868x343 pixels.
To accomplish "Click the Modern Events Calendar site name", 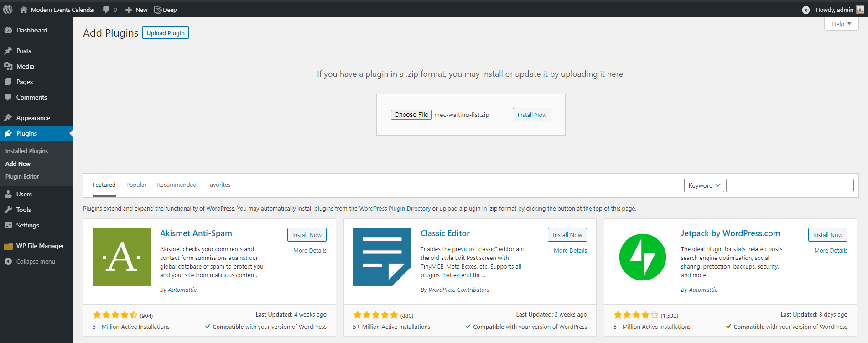I will tap(63, 10).
